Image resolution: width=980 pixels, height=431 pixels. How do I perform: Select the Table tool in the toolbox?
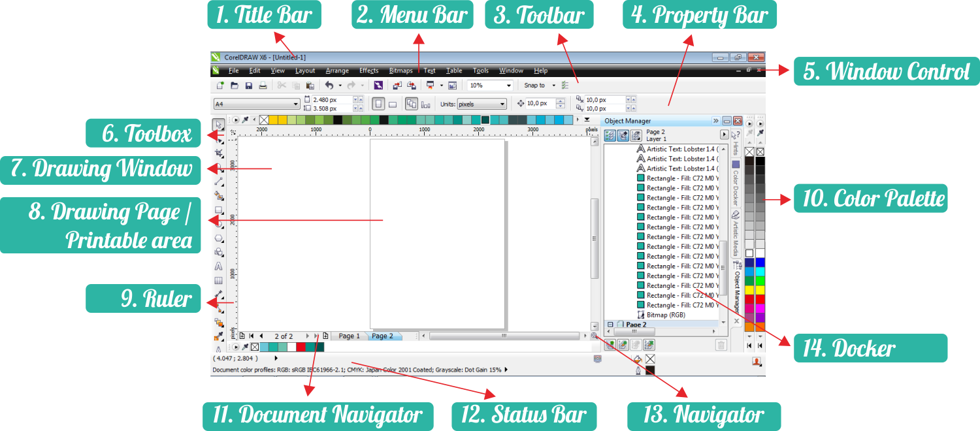(219, 281)
